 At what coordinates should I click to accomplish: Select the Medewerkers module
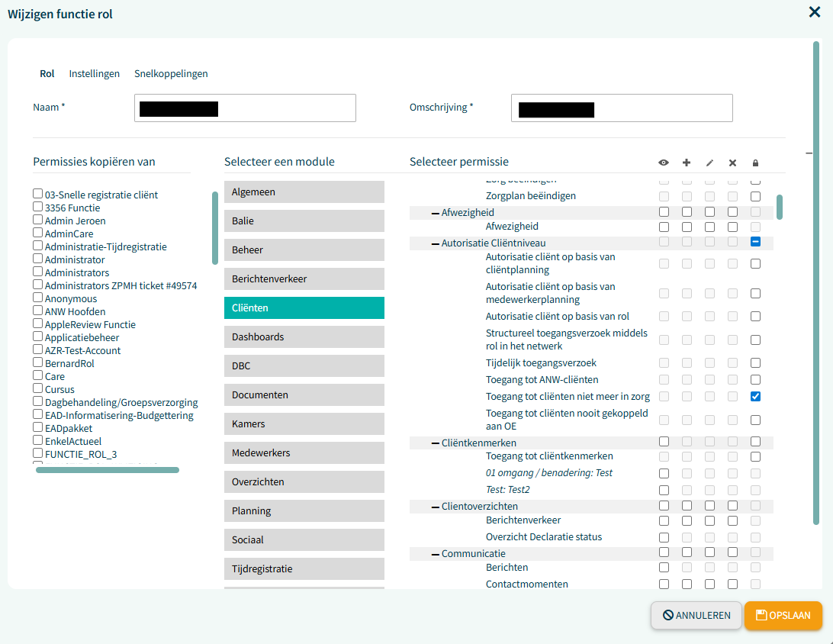point(304,453)
